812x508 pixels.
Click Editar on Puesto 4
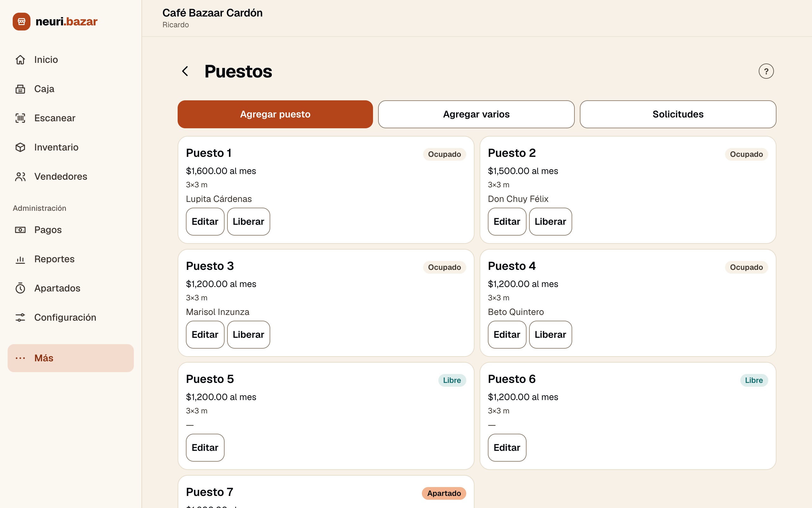click(507, 335)
